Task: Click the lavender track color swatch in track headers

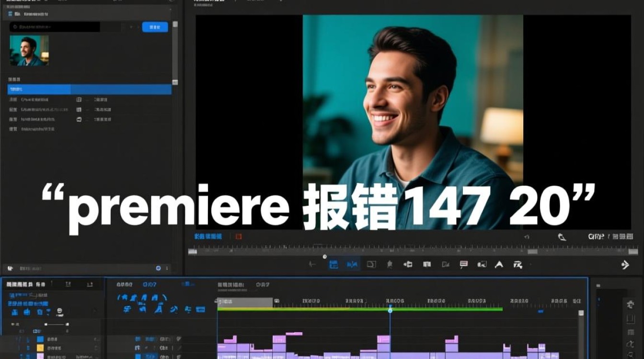Action: tap(40, 356)
